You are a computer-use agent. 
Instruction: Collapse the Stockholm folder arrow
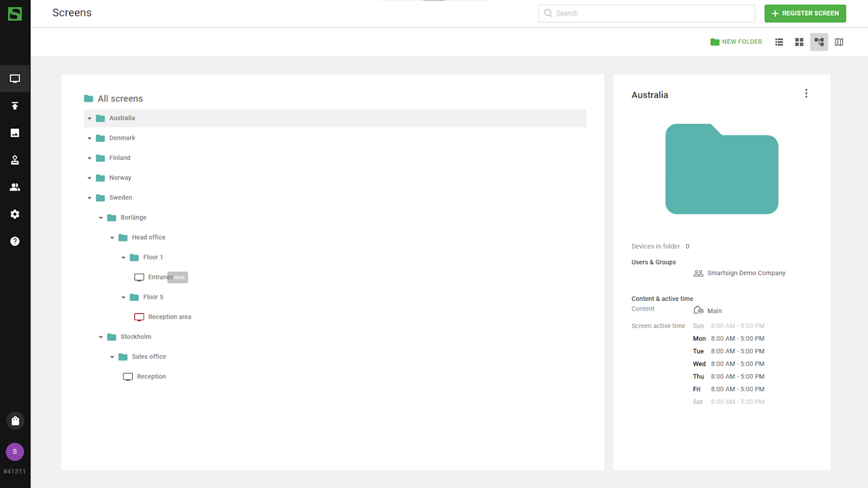[x=101, y=337]
